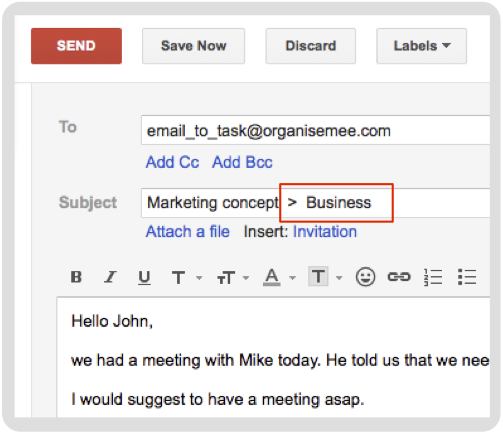Select the text highlight color icon
The image size is (503, 434).
[318, 276]
